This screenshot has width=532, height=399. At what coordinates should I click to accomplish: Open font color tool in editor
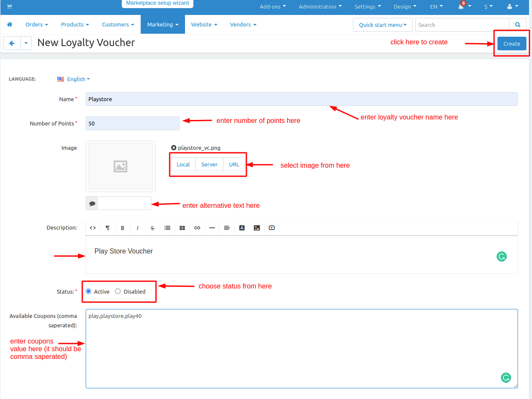click(x=242, y=228)
